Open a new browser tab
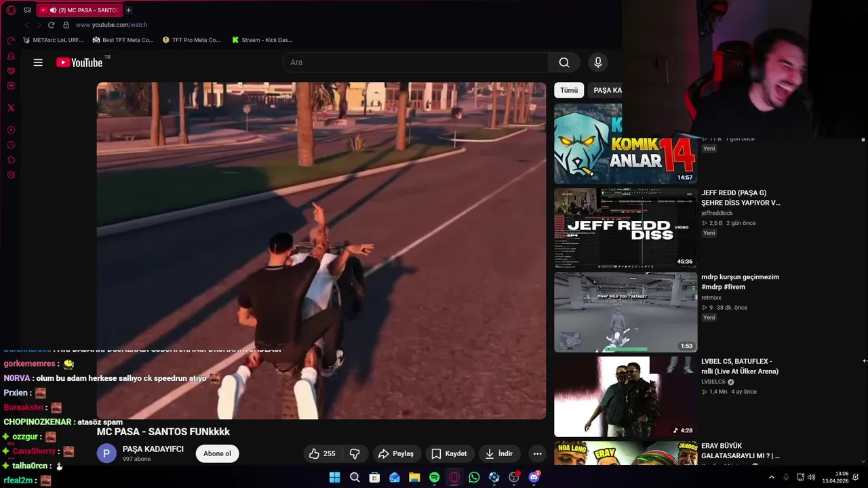Screen dimensions: 868x488 click(x=128, y=10)
